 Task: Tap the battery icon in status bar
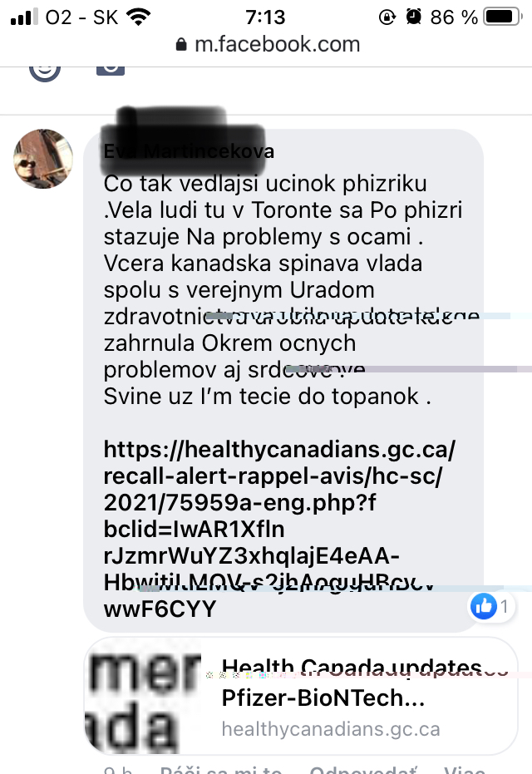pos(502,17)
